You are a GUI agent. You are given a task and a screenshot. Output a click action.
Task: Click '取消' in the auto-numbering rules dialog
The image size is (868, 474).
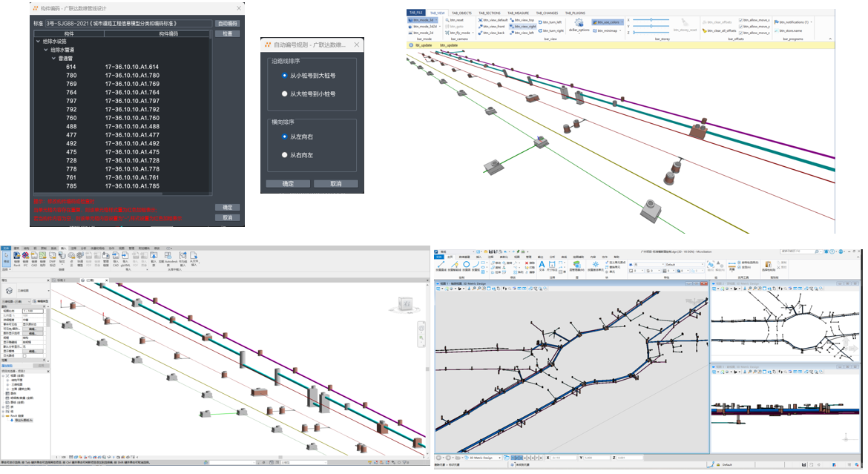[x=335, y=184]
